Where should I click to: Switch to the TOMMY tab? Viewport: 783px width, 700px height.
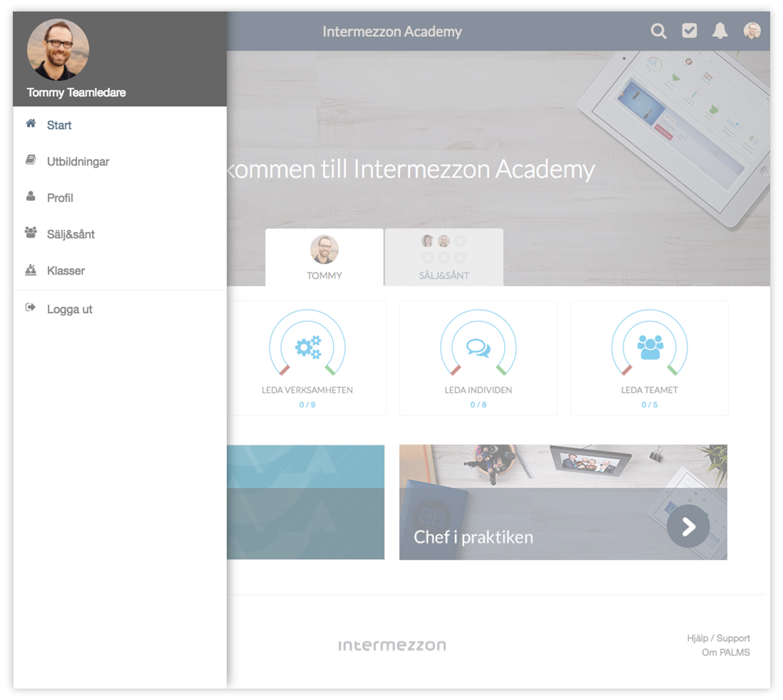point(325,258)
